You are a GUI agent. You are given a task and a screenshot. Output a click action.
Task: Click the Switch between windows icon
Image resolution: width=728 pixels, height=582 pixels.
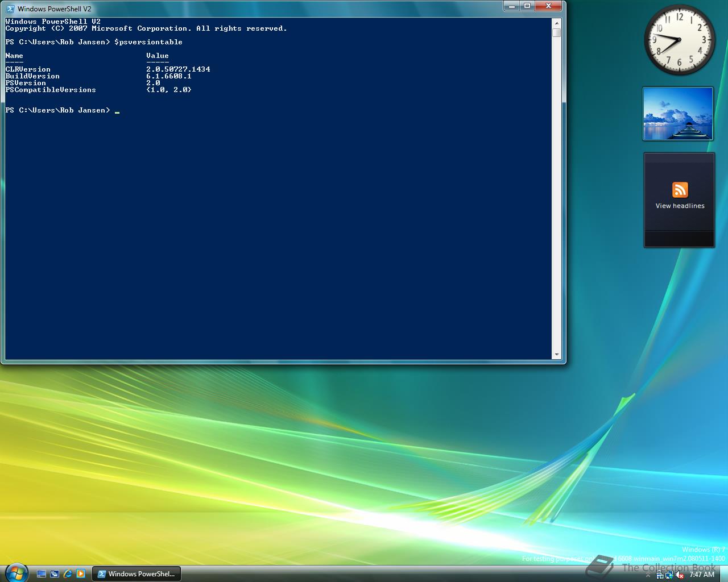click(55, 574)
